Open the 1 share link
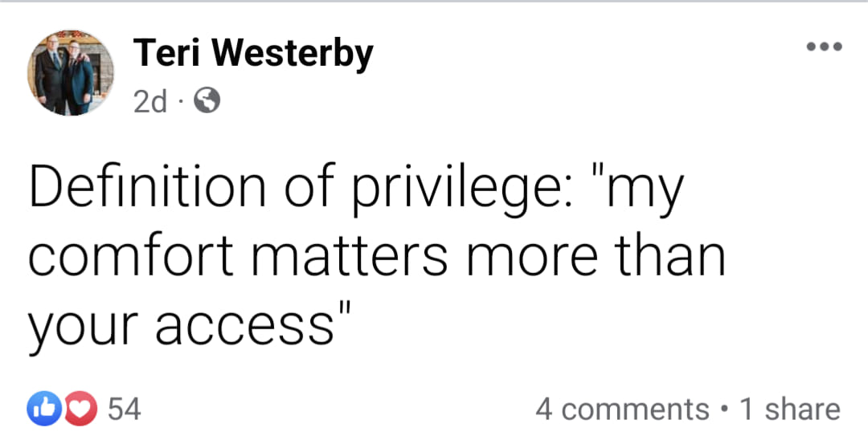 [789, 409]
